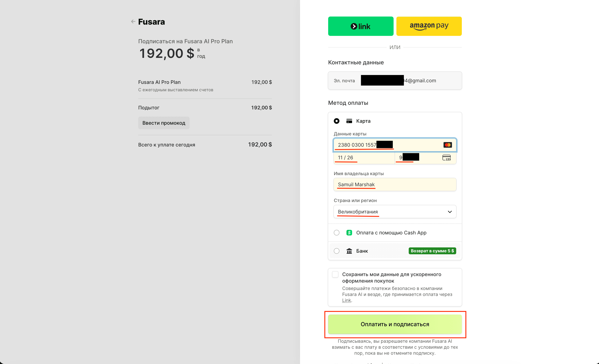Click the Mastercard brand icon in card field
Image resolution: width=599 pixels, height=364 pixels.
447,145
